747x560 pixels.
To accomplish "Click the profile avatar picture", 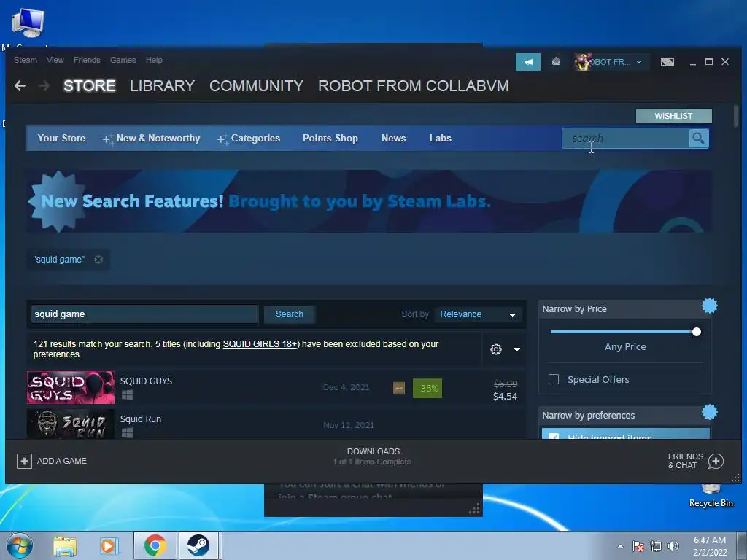I will (x=582, y=62).
